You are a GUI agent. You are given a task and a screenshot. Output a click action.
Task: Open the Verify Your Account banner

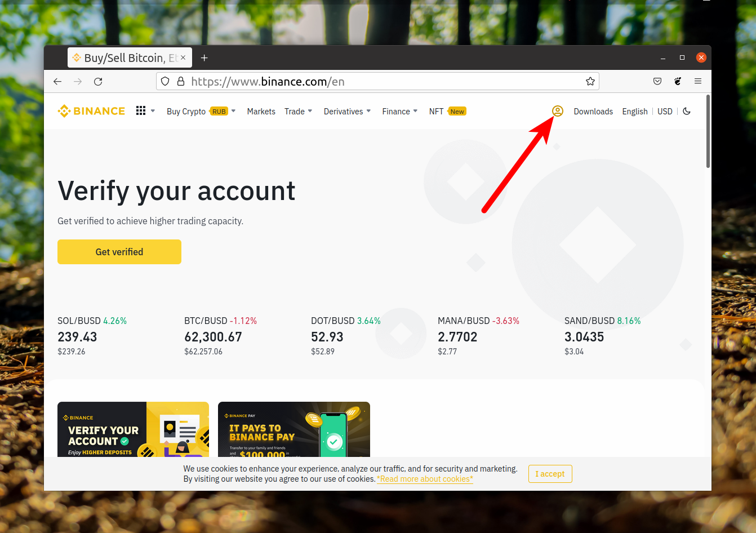[133, 429]
